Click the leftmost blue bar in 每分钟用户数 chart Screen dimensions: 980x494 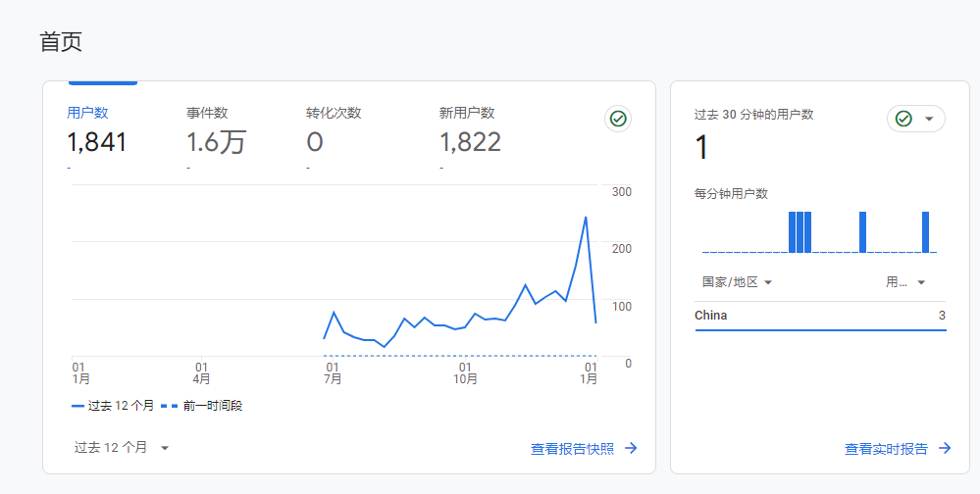793,232
